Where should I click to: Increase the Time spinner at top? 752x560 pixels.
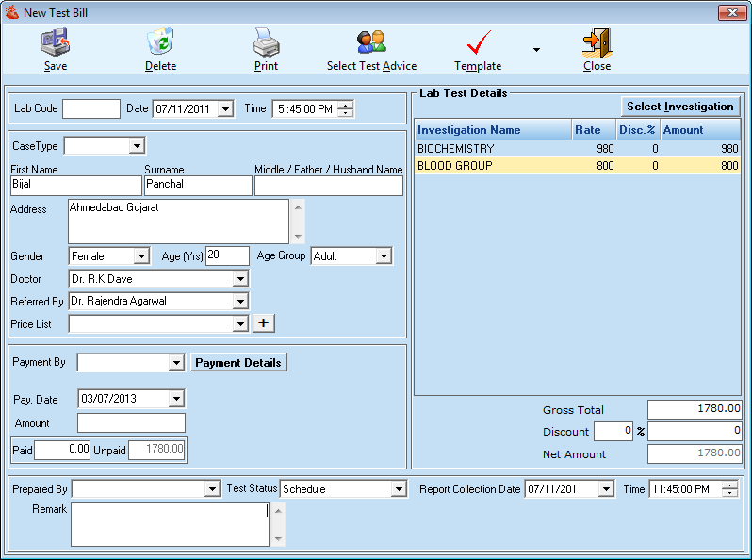(x=346, y=105)
